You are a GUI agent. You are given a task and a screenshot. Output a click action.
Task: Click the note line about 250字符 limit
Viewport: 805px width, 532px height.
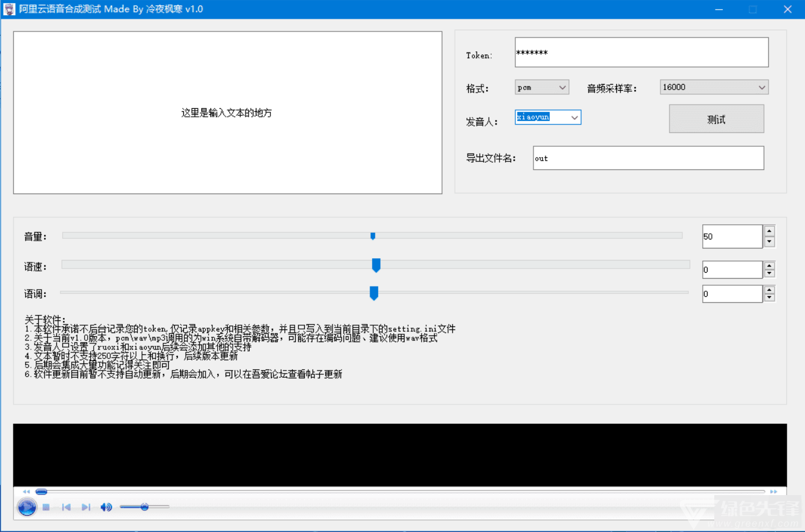click(131, 356)
